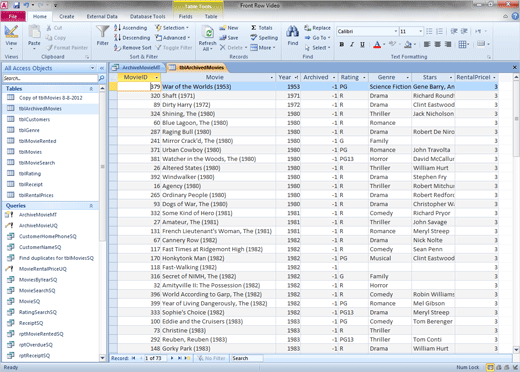Viewport: 520px width, 372px height.
Task: Open the Find binoculars tool
Action: click(293, 35)
